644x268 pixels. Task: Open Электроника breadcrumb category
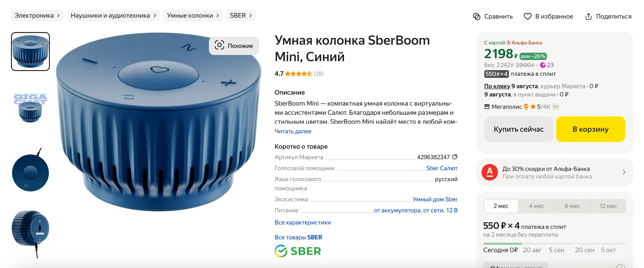(x=37, y=16)
